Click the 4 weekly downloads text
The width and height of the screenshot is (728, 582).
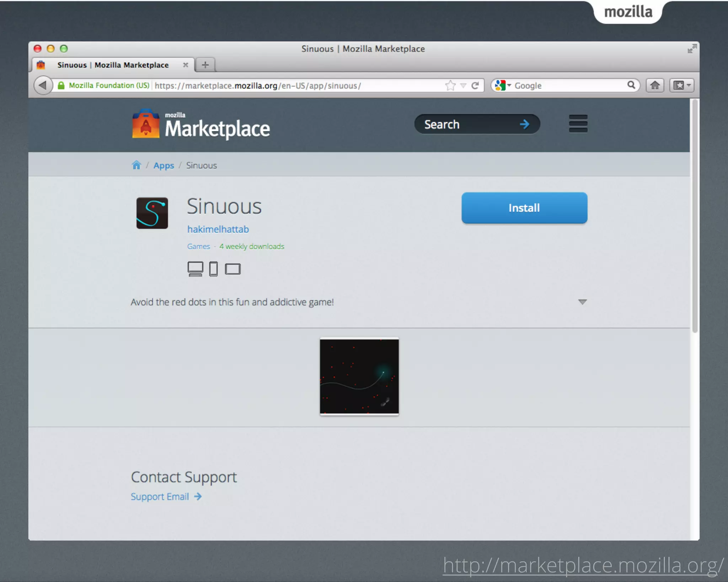tap(252, 246)
